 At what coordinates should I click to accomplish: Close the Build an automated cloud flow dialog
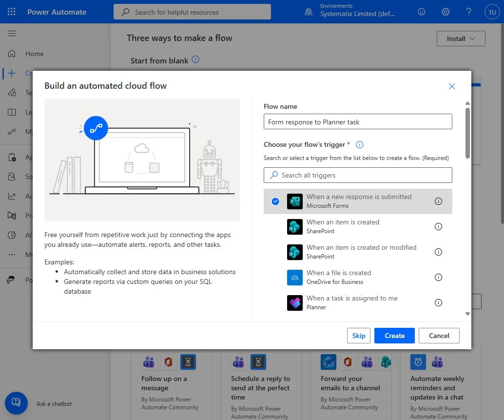click(x=452, y=86)
